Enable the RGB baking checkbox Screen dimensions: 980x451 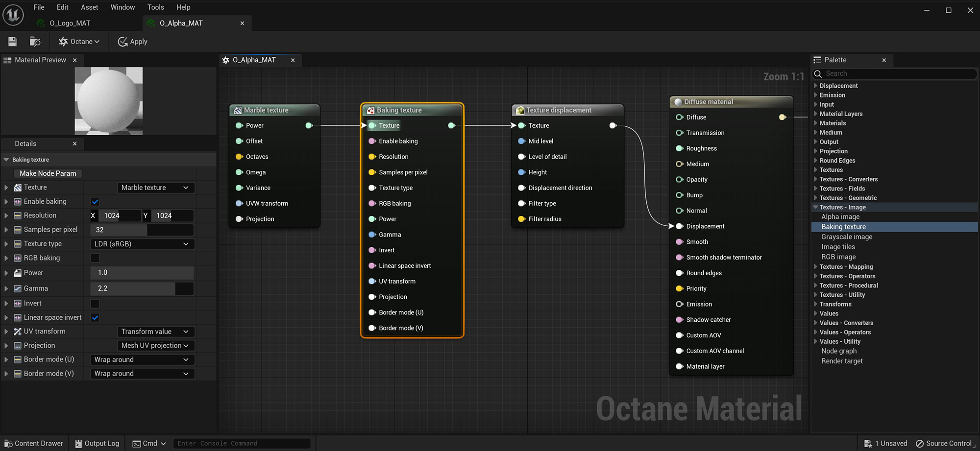[95, 258]
